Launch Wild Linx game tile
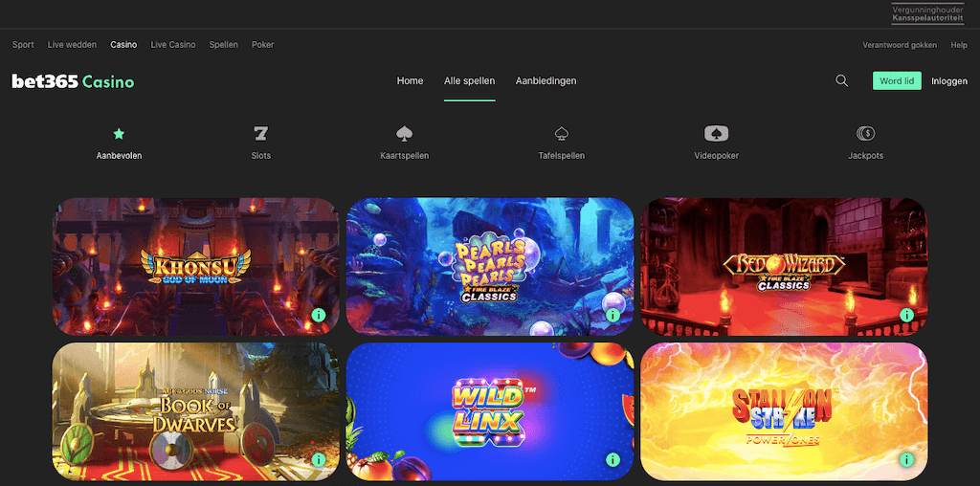This screenshot has width=980, height=486. pyautogui.click(x=490, y=411)
